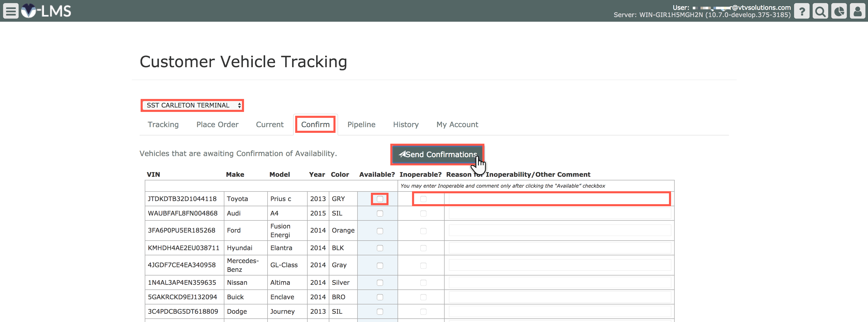Open the help question mark icon

coord(802,11)
